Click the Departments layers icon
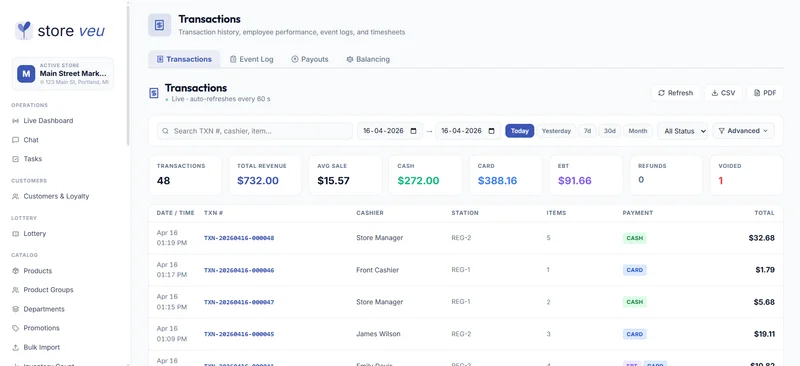Viewport: 800px width, 366px height. [15, 309]
